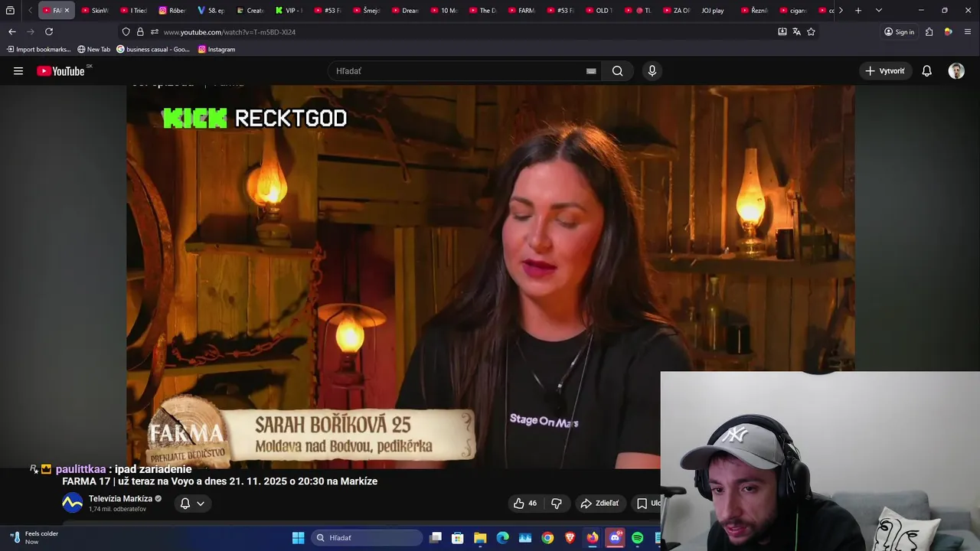Click the padlock site info icon
The width and height of the screenshot is (980, 551).
point(140,32)
